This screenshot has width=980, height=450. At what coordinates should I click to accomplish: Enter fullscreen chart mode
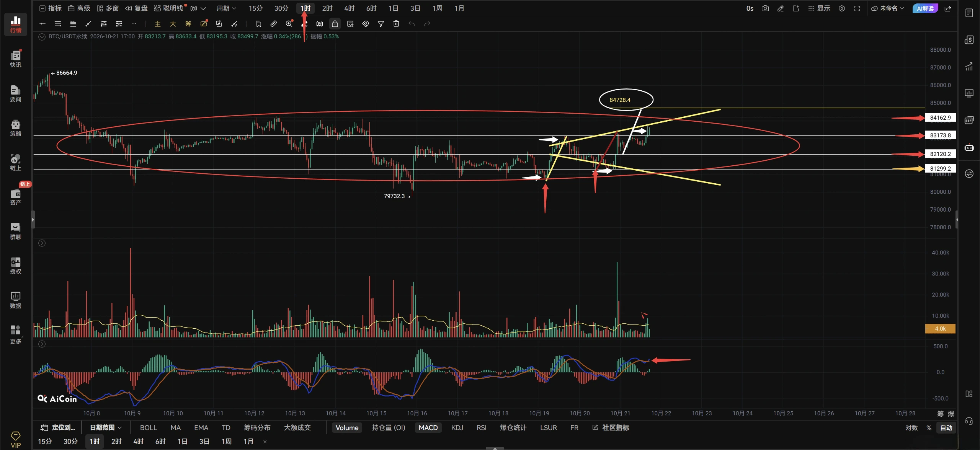pos(857,8)
